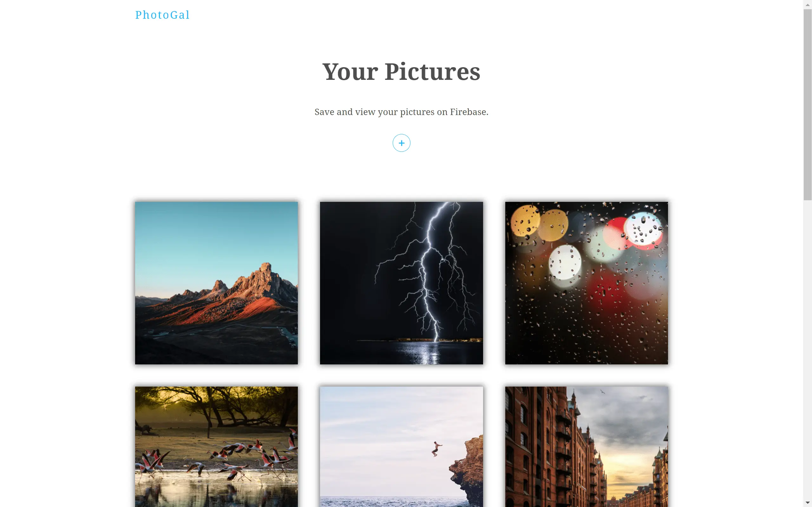Click the scrollbar track below the thumb
The width and height of the screenshot is (812, 507).
pos(808,349)
